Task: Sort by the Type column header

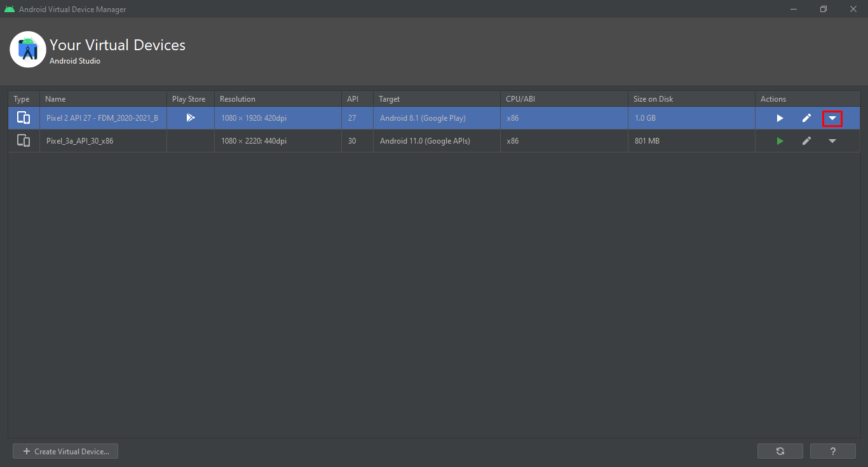Action: [24, 98]
